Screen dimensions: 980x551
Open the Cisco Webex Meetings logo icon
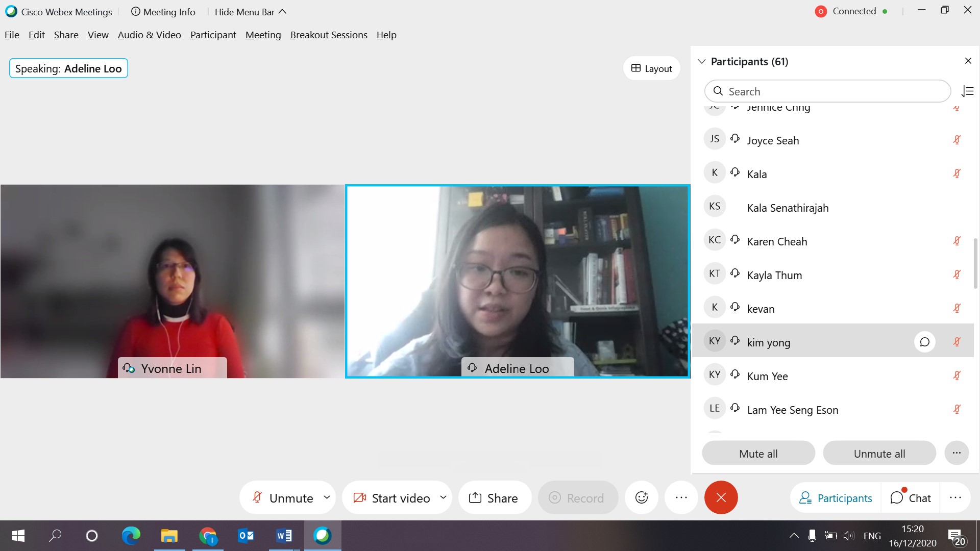click(11, 12)
